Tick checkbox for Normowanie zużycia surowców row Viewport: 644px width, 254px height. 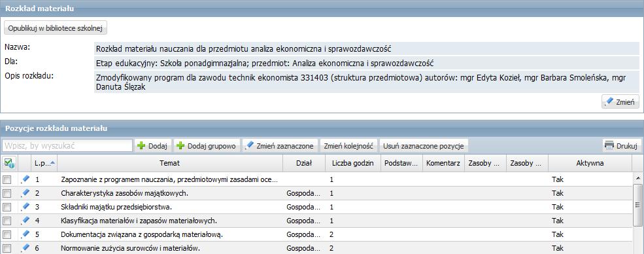(x=7, y=249)
